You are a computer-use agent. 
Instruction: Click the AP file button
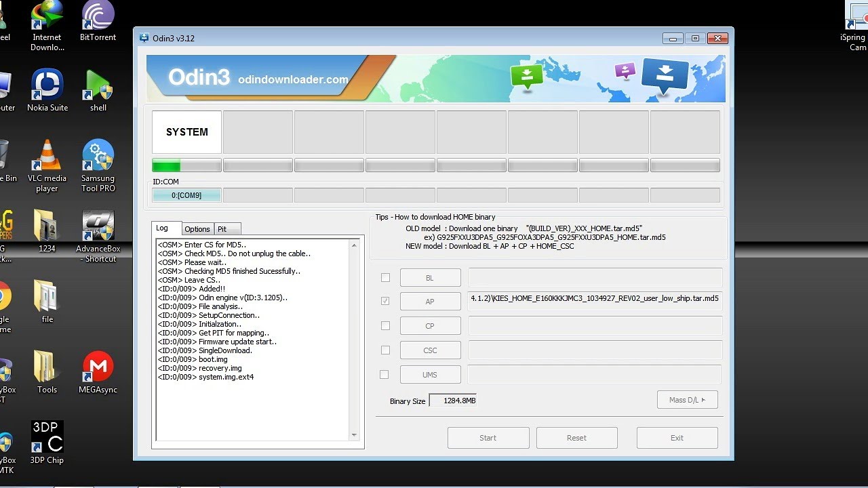click(430, 302)
